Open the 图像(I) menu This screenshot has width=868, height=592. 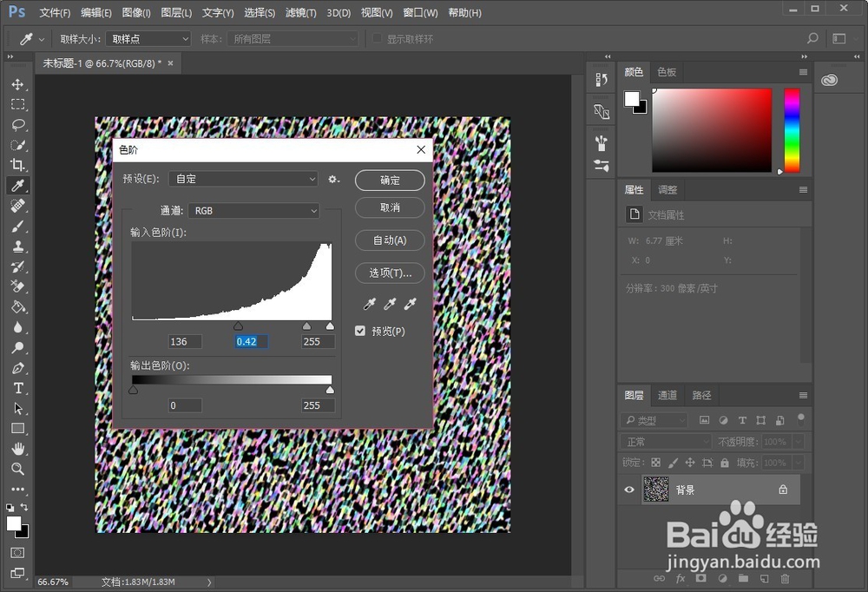[x=136, y=13]
